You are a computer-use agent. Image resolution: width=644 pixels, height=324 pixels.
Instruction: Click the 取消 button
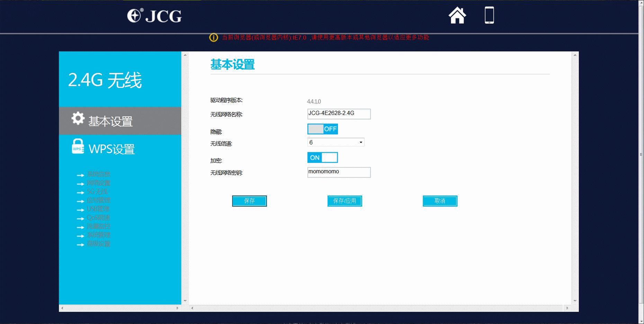click(440, 201)
